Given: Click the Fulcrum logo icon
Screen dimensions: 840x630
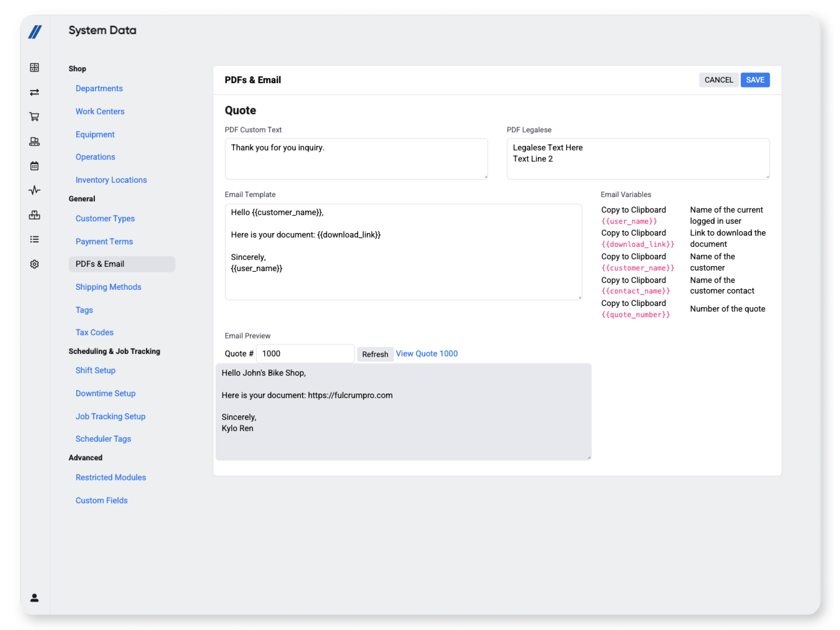Looking at the screenshot, I should [35, 32].
